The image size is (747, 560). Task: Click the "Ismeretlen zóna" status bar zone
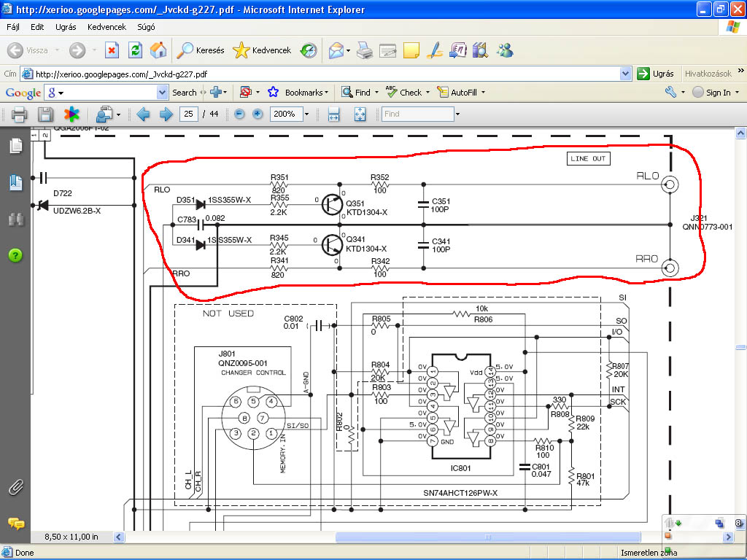click(x=649, y=553)
